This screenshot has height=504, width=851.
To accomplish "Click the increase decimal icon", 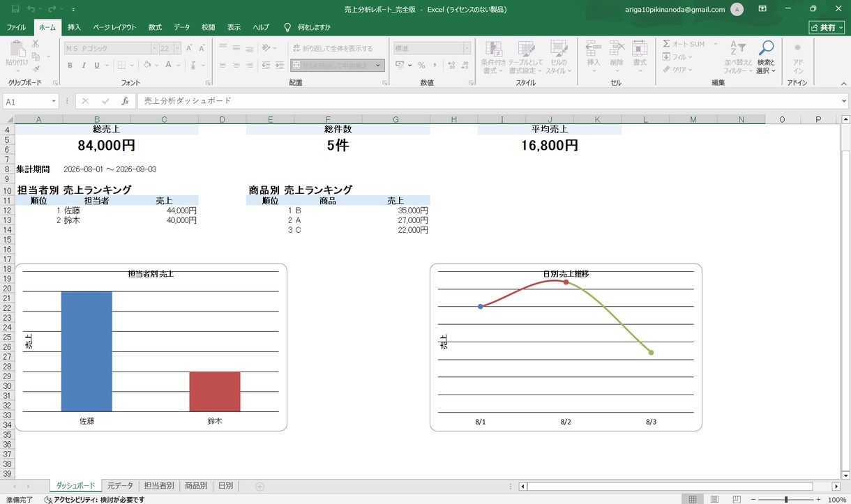I will pyautogui.click(x=451, y=65).
